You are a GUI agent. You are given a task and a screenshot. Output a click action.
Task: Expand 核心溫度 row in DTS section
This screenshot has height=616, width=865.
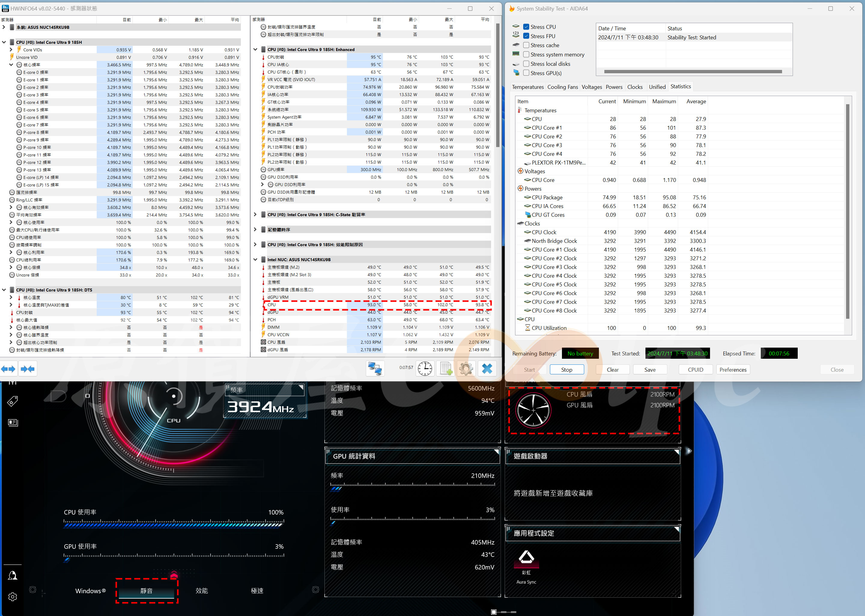click(x=11, y=298)
